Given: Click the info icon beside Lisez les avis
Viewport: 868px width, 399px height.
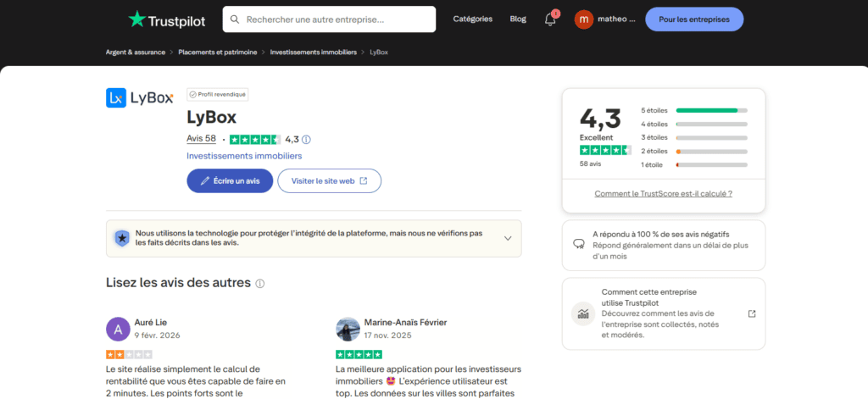Looking at the screenshot, I should pyautogui.click(x=260, y=283).
